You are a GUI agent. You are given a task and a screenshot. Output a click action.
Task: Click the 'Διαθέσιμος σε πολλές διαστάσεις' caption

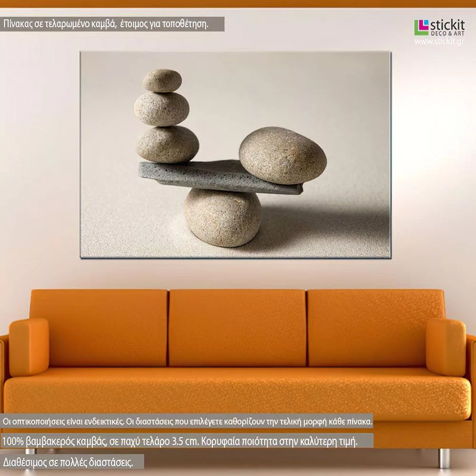[x=73, y=461]
